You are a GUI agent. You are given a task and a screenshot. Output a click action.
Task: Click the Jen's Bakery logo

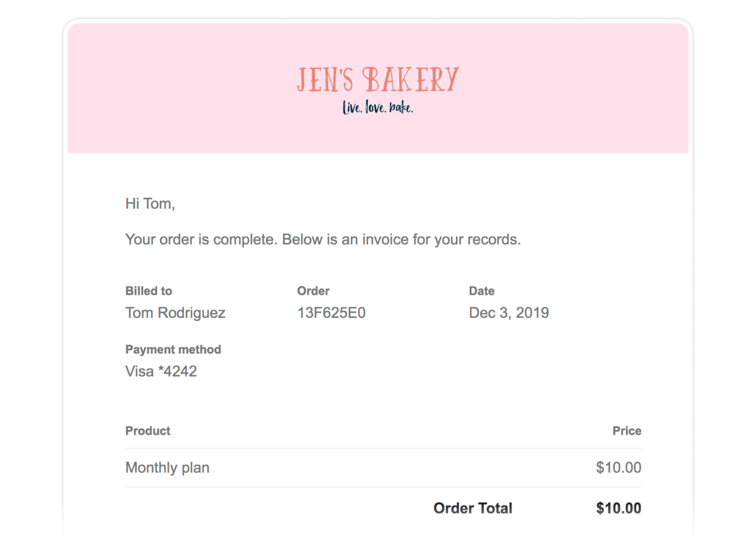378,80
